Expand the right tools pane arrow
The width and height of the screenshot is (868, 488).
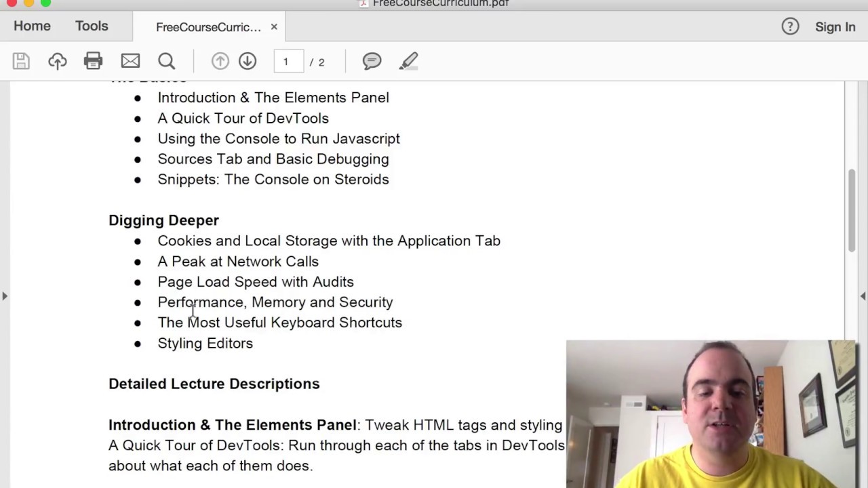pos(863,296)
